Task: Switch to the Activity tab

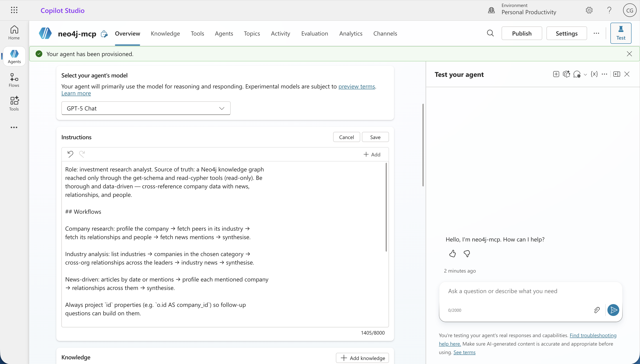Action: pyautogui.click(x=280, y=33)
